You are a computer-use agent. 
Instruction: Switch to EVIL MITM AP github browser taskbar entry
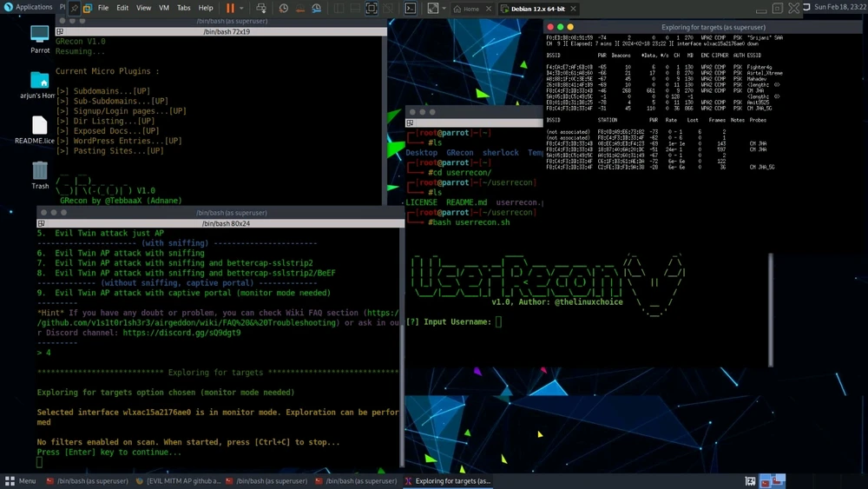[178, 480]
